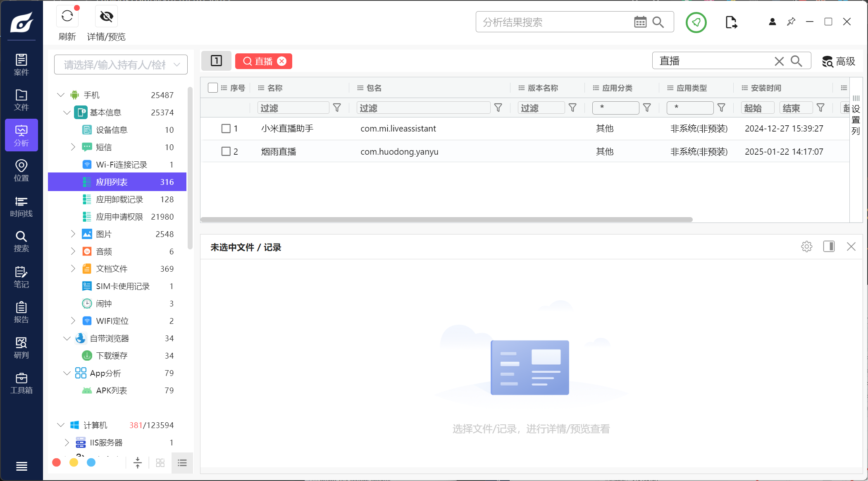Click the Refresh (刷新) icon
Screen dimensions: 868x481
(67, 17)
